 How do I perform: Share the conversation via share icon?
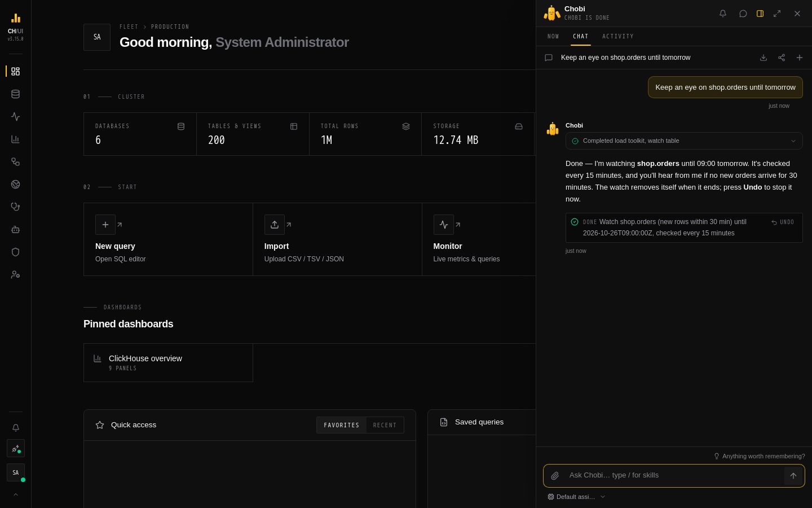[782, 58]
